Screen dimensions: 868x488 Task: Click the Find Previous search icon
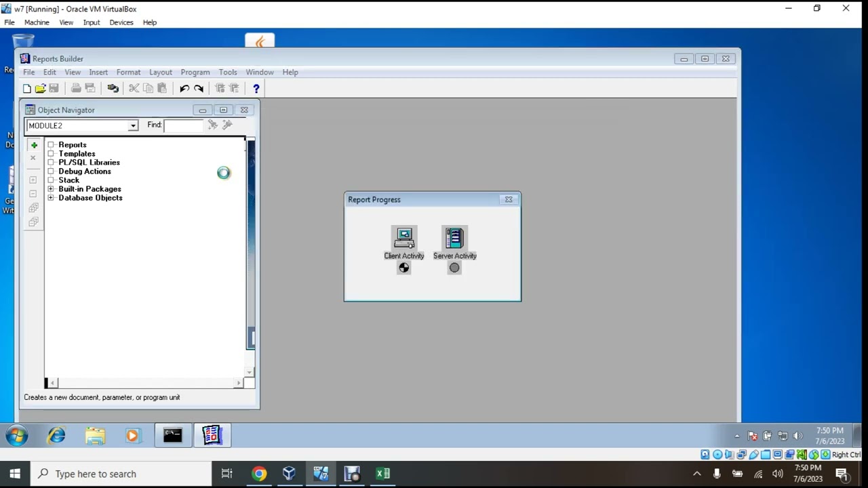[227, 125]
